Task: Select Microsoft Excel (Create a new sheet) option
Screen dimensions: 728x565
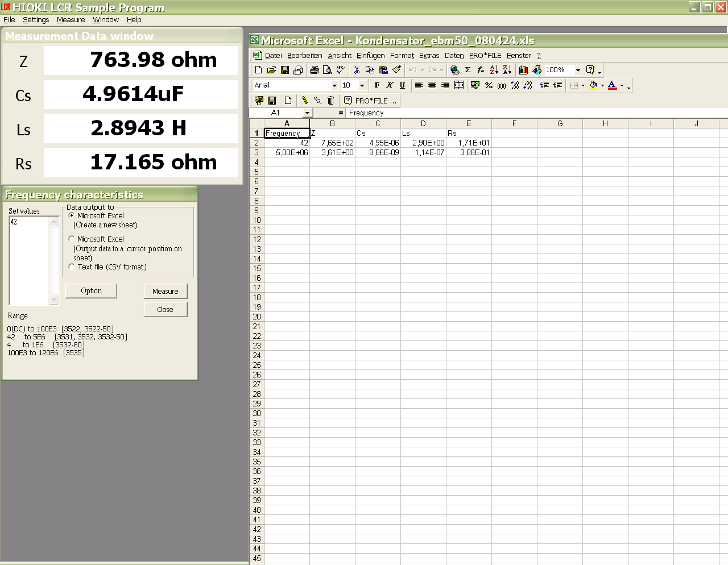Action: click(71, 216)
